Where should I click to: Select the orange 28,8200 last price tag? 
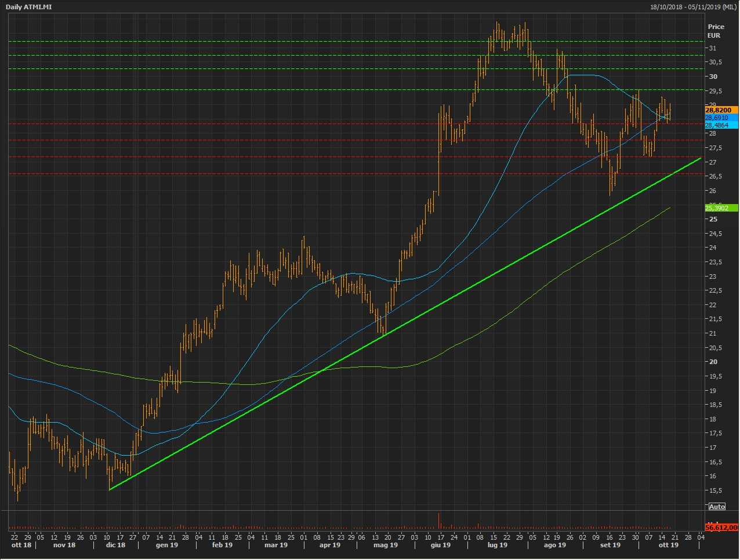[x=721, y=110]
